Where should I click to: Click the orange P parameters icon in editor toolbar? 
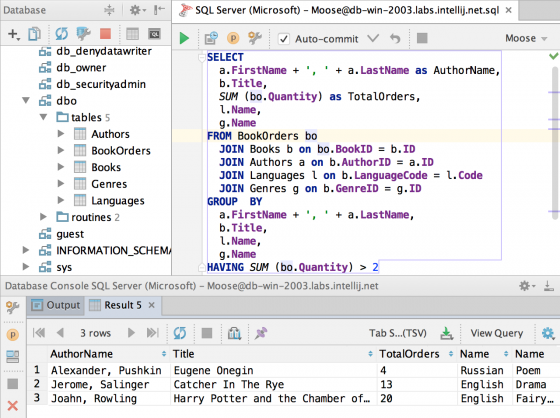tap(233, 38)
